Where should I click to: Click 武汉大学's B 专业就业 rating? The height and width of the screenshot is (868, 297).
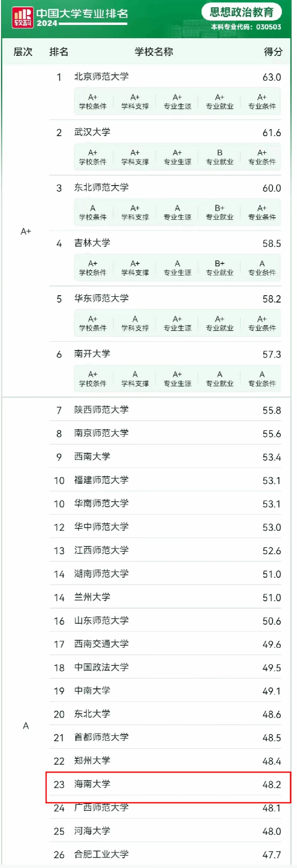coord(220,157)
